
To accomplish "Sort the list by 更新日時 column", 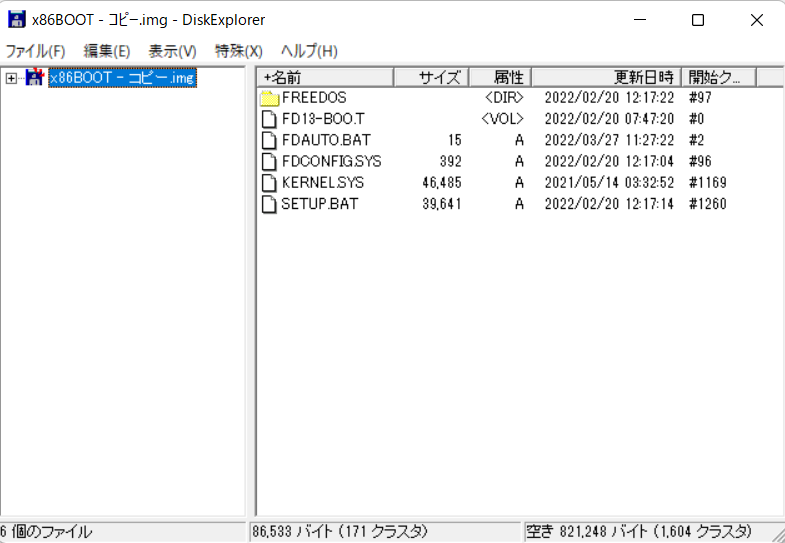I will [606, 78].
